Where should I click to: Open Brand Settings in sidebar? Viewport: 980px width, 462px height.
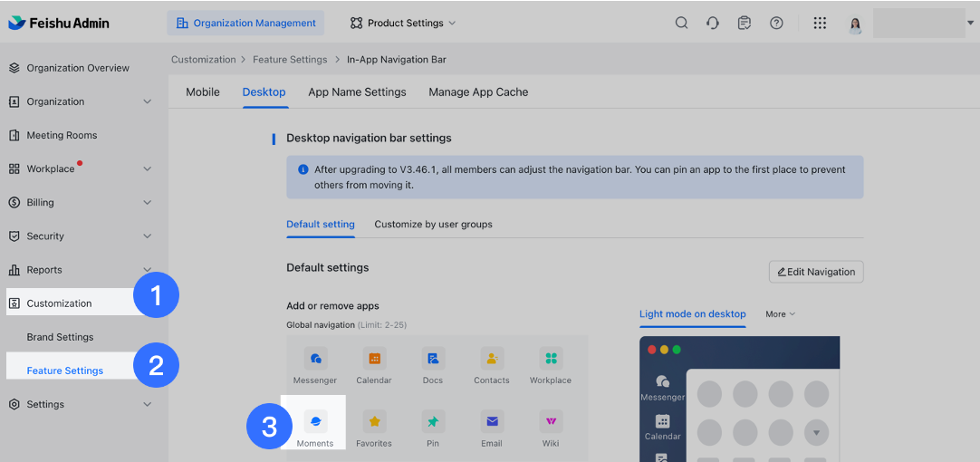(x=60, y=337)
